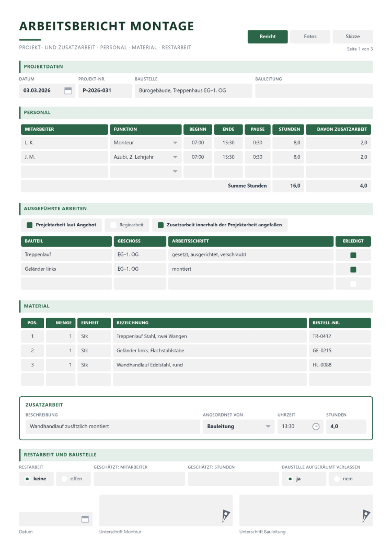Screen dimensions: 392x554
Task: Click Geschoss cell in Geländer links row
Action: (x=140, y=269)
